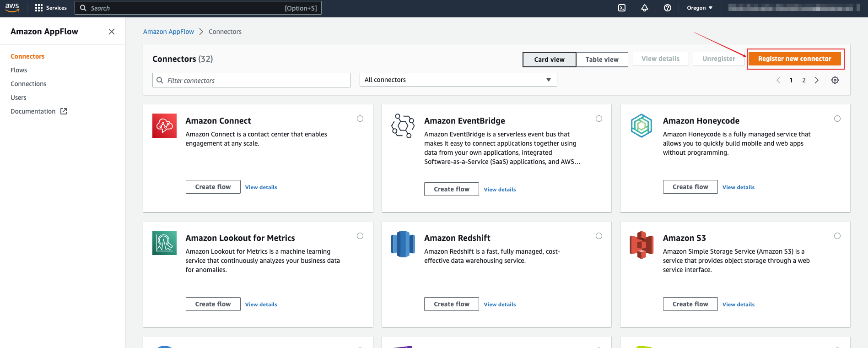Expand the All connectors dropdown
The height and width of the screenshot is (348, 868).
coord(458,80)
